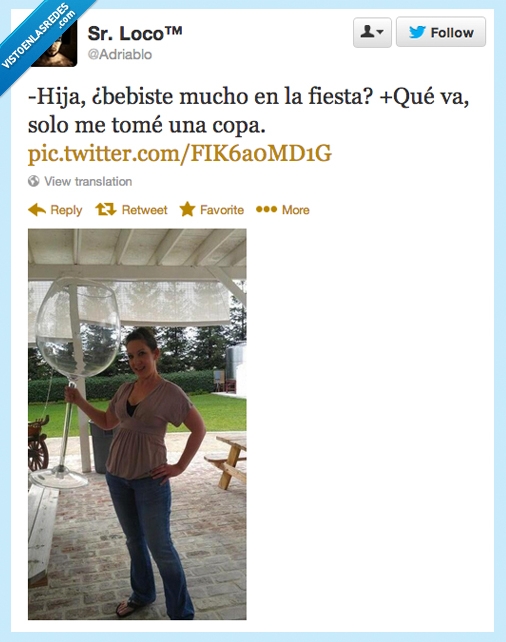
Task: Click the Favorite text label
Action: [x=222, y=210]
